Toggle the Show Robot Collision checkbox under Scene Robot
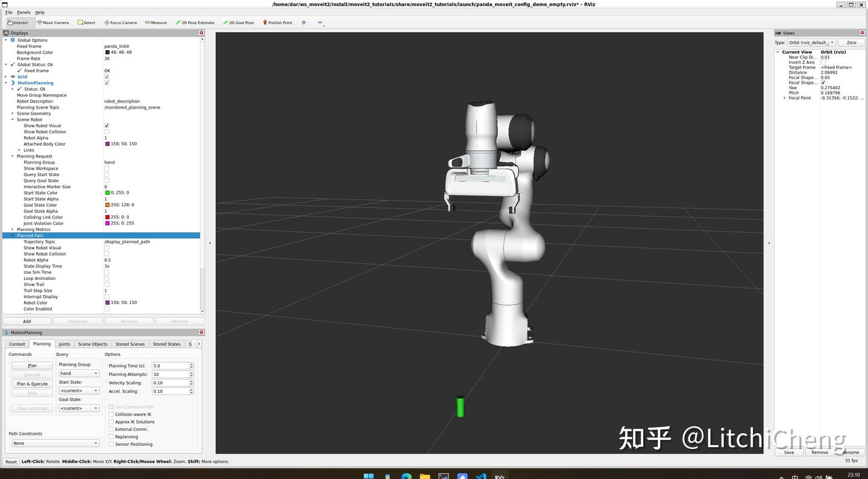Image resolution: width=868 pixels, height=479 pixels. coord(107,132)
